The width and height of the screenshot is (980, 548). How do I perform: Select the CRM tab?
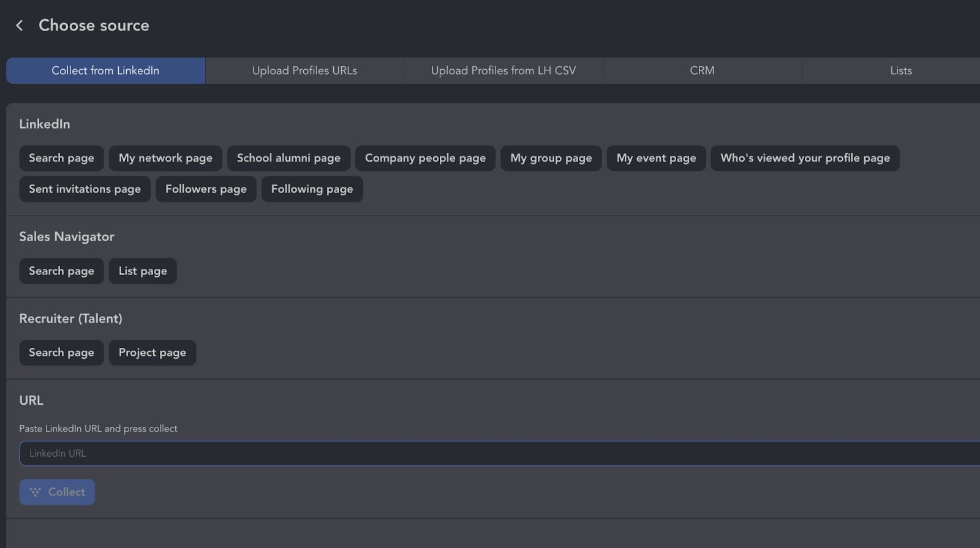pos(702,70)
